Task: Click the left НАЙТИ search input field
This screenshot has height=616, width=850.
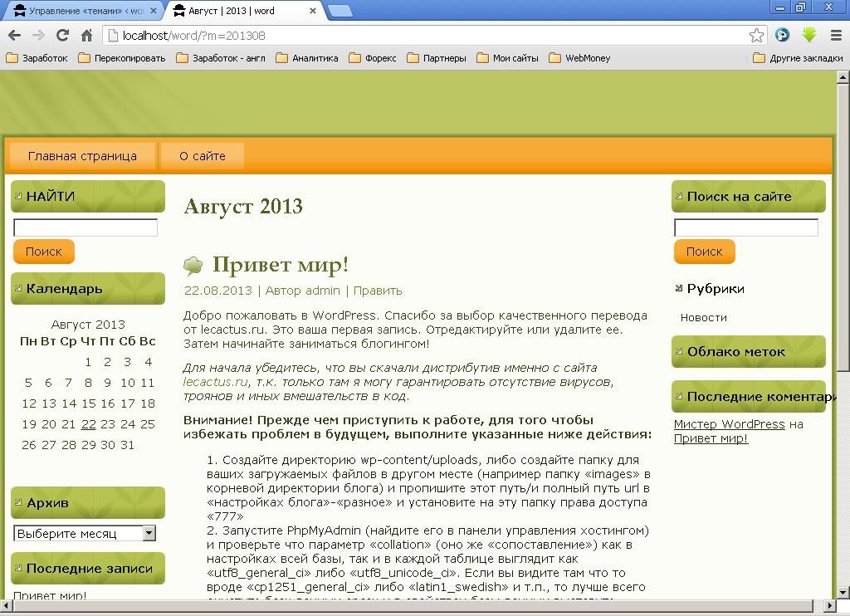Action: pos(85,227)
